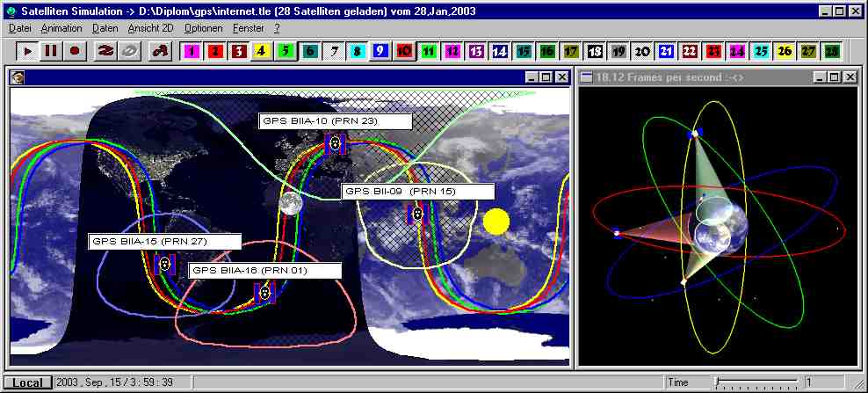Minimize the 3D view child window

pyautogui.click(x=821, y=77)
